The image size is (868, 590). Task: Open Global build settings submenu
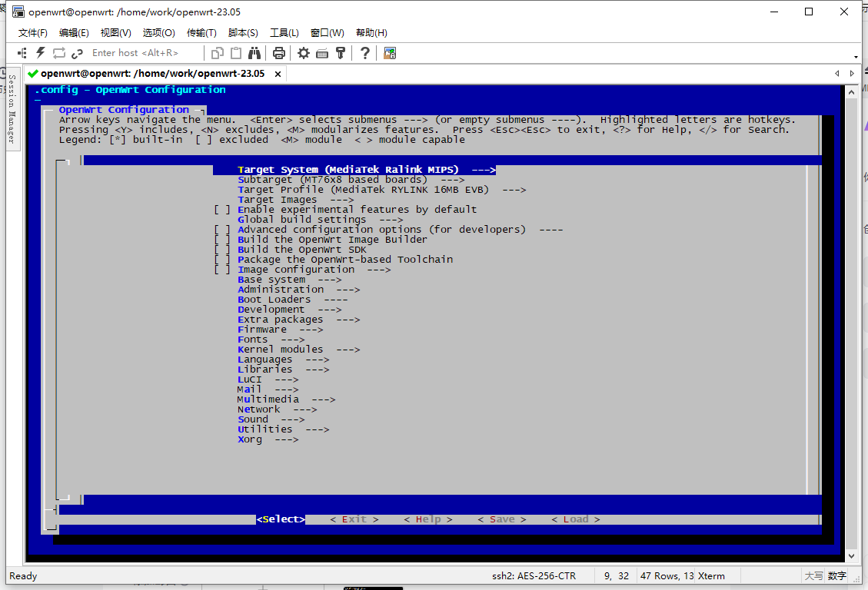[x=321, y=220]
